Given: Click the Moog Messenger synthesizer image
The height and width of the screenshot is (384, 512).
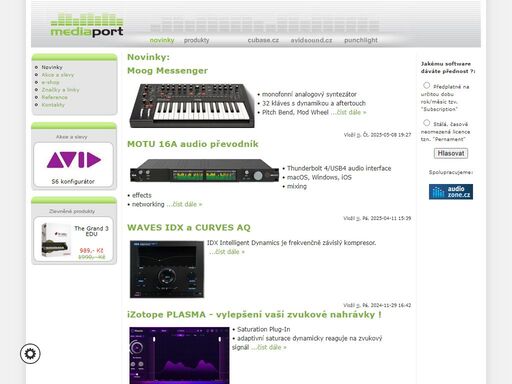Looking at the screenshot, I should click(192, 106).
